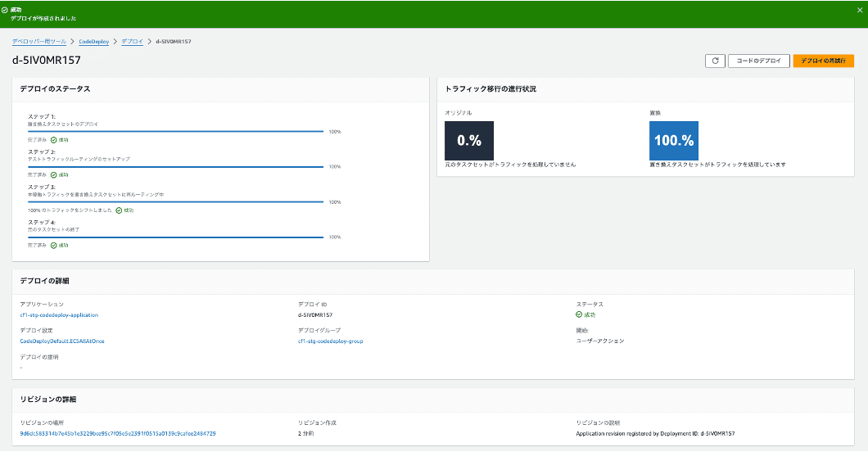Image resolution: width=868 pixels, height=452 pixels.
Task: Click deployment ID value d-5IV0MR157 in details
Action: click(315, 314)
